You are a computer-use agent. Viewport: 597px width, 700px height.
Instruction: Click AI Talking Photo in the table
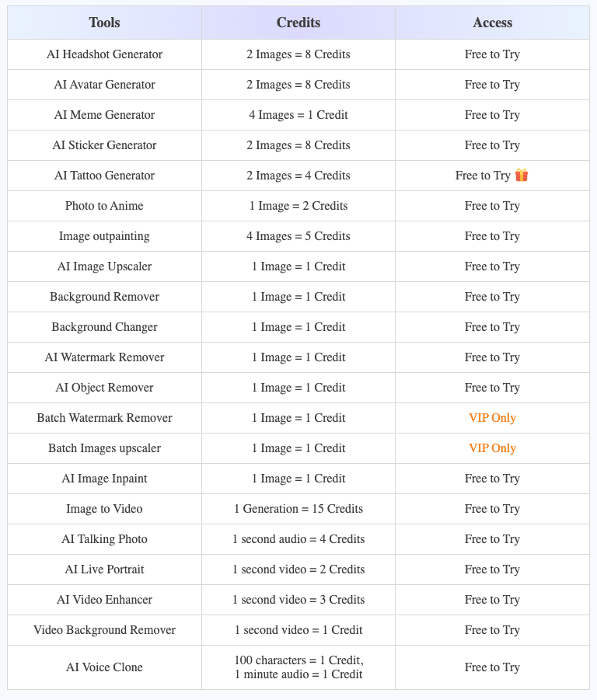[x=104, y=539]
